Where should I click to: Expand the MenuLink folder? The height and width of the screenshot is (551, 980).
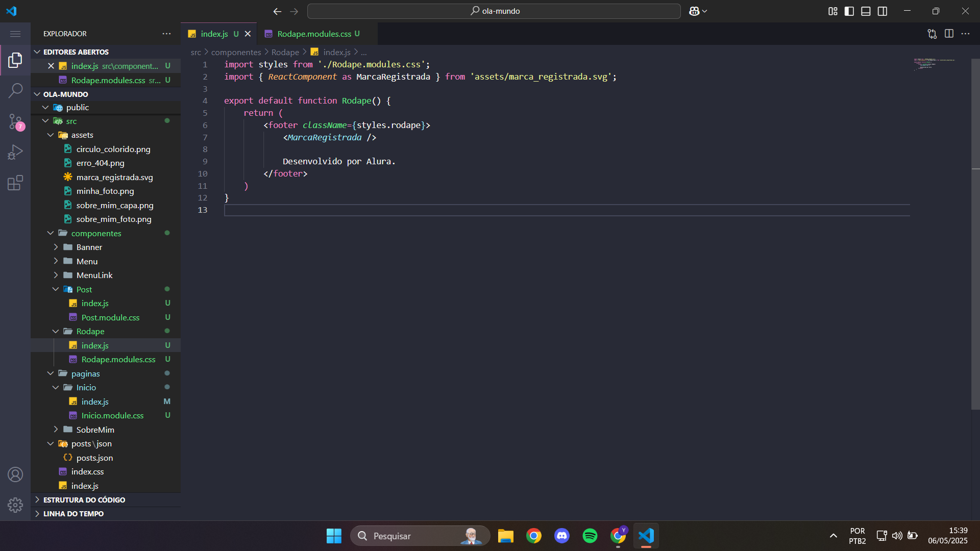[106, 275]
